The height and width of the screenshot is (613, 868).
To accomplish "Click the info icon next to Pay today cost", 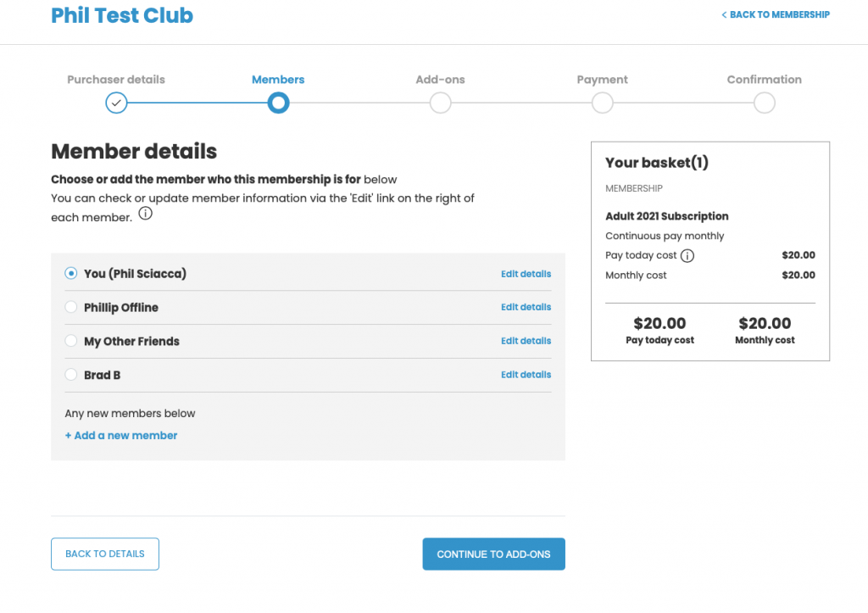I will (x=687, y=256).
